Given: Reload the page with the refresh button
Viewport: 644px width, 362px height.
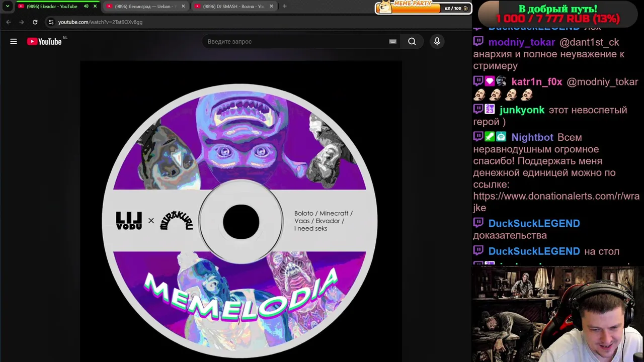Looking at the screenshot, I should pyautogui.click(x=35, y=22).
